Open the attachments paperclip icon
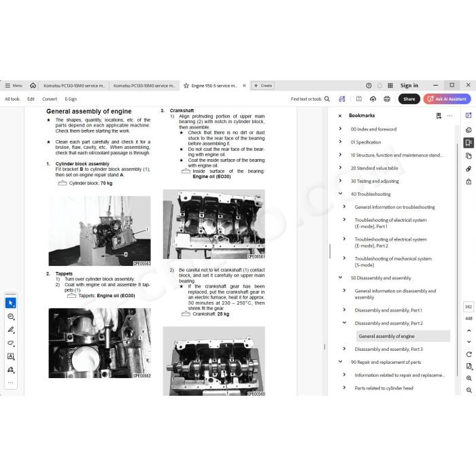 tap(469, 169)
